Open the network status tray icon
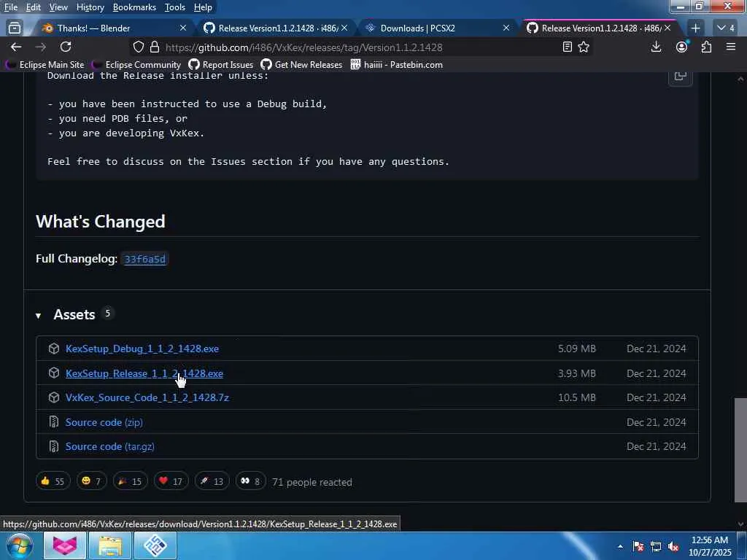The height and width of the screenshot is (560, 747). click(656, 546)
